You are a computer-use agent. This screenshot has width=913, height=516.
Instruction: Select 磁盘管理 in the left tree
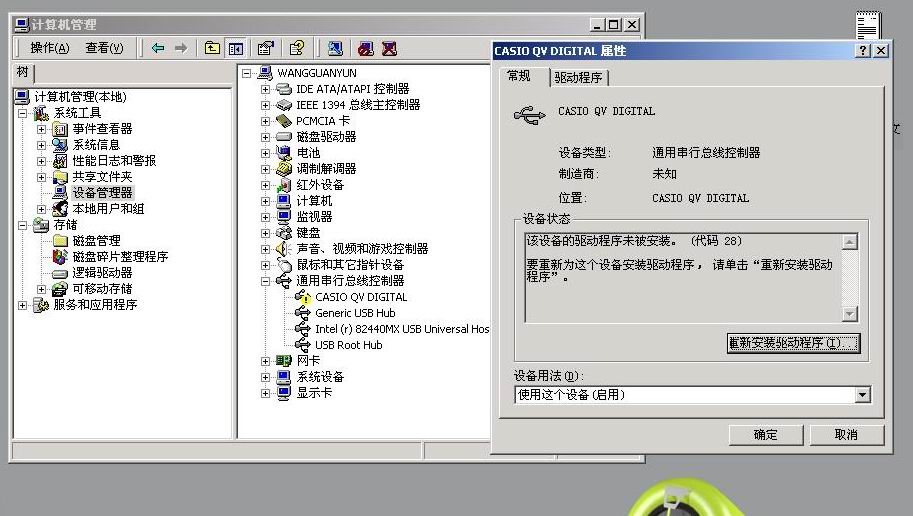click(96, 241)
